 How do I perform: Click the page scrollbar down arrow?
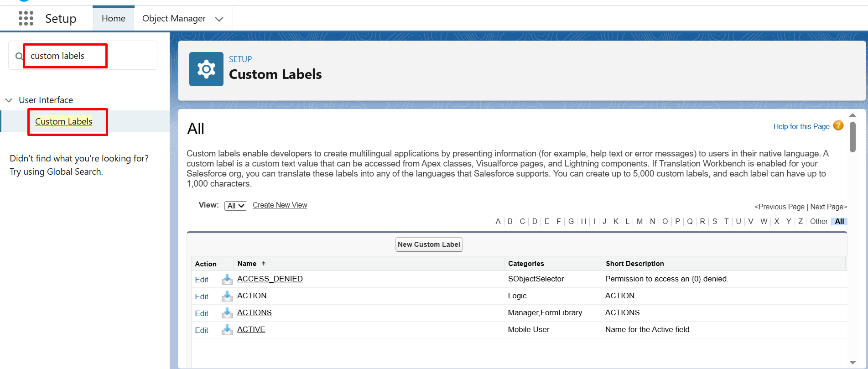852,363
